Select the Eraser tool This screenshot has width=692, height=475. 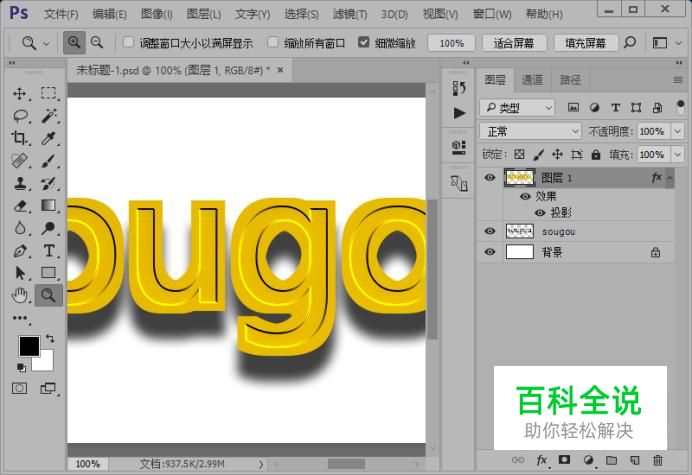click(19, 206)
